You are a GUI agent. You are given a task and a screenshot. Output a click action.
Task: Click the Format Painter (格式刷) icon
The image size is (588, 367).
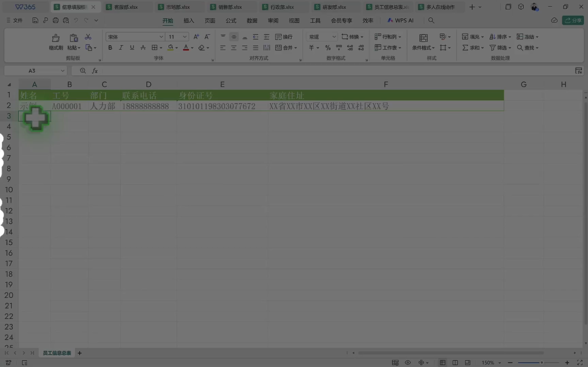(56, 38)
